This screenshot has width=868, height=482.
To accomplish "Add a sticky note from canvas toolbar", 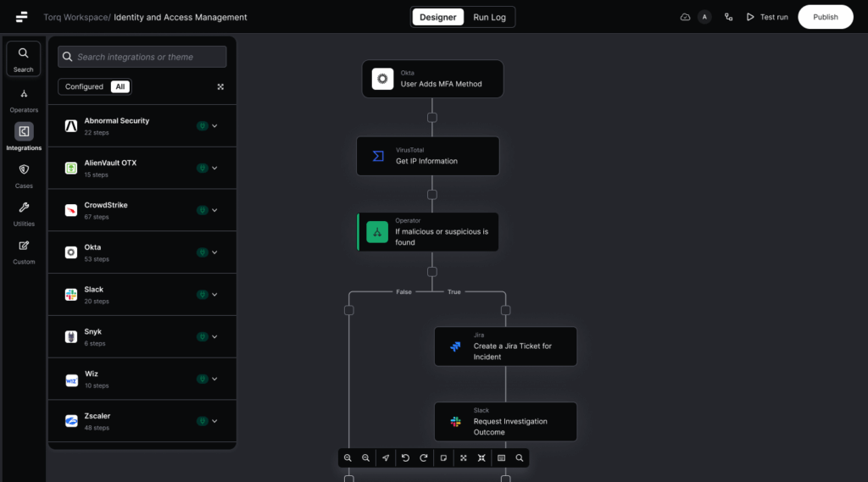I will pyautogui.click(x=443, y=457).
